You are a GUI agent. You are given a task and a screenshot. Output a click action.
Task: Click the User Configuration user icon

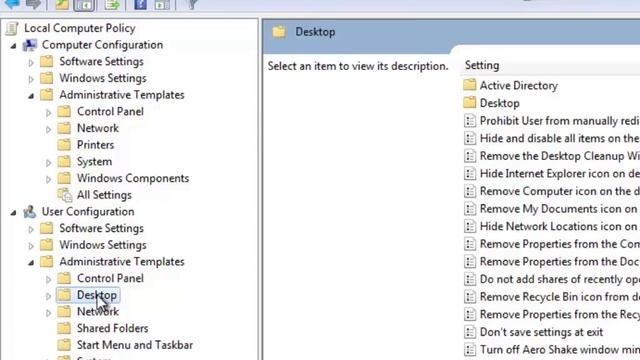pyautogui.click(x=29, y=211)
